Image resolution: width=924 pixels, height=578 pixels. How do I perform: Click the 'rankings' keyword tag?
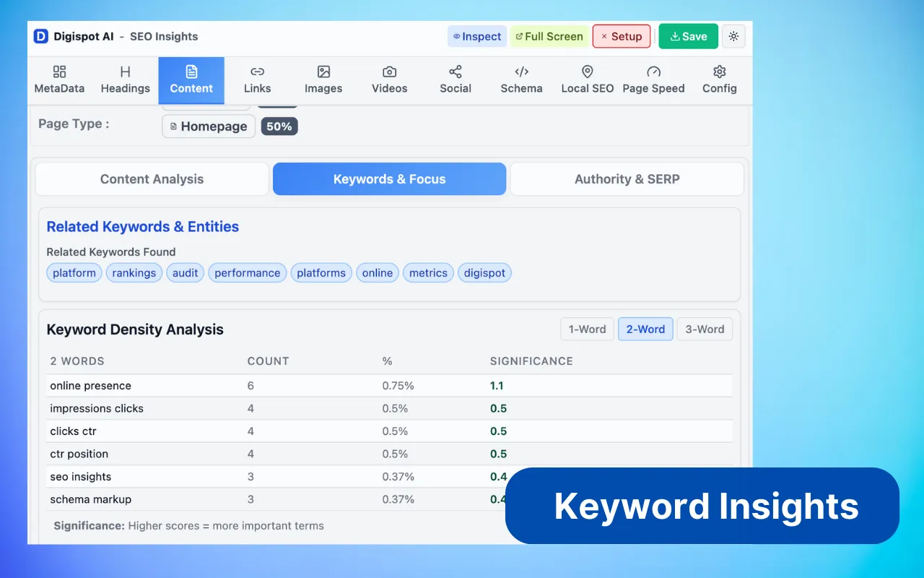(x=134, y=272)
